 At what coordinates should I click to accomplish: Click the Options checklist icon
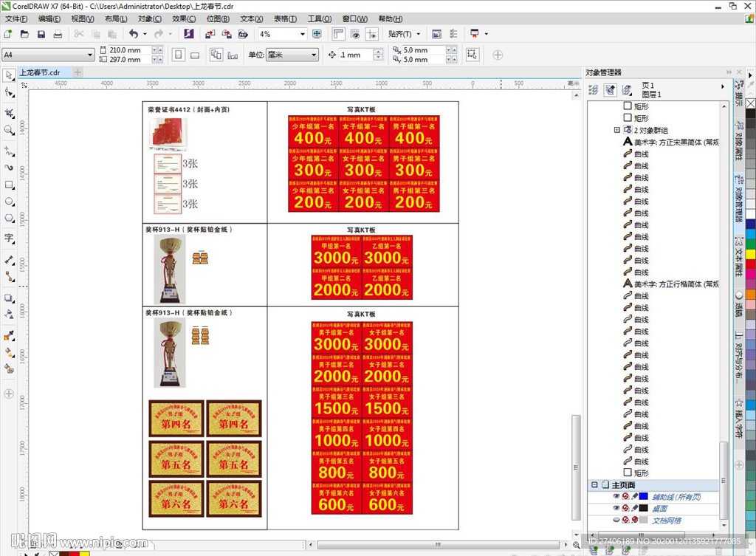click(453, 34)
